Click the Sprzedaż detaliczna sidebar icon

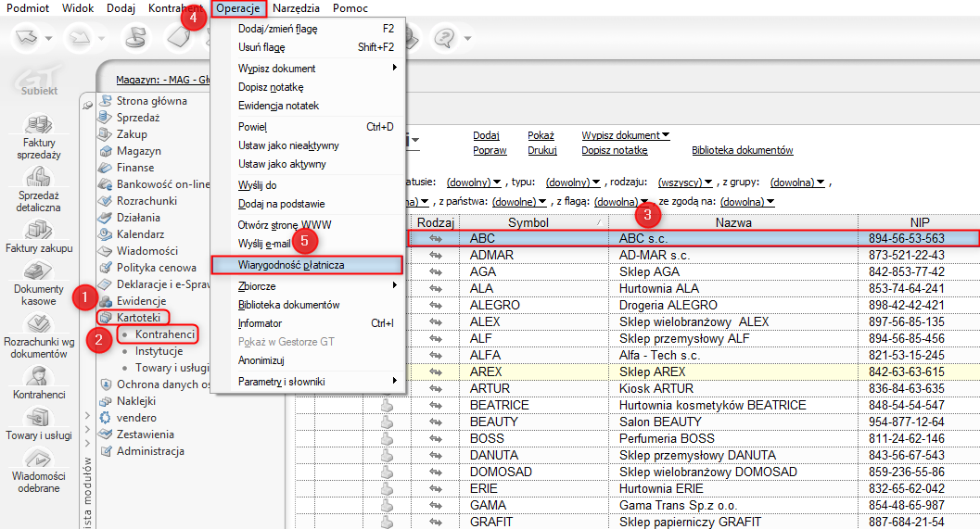[x=38, y=179]
